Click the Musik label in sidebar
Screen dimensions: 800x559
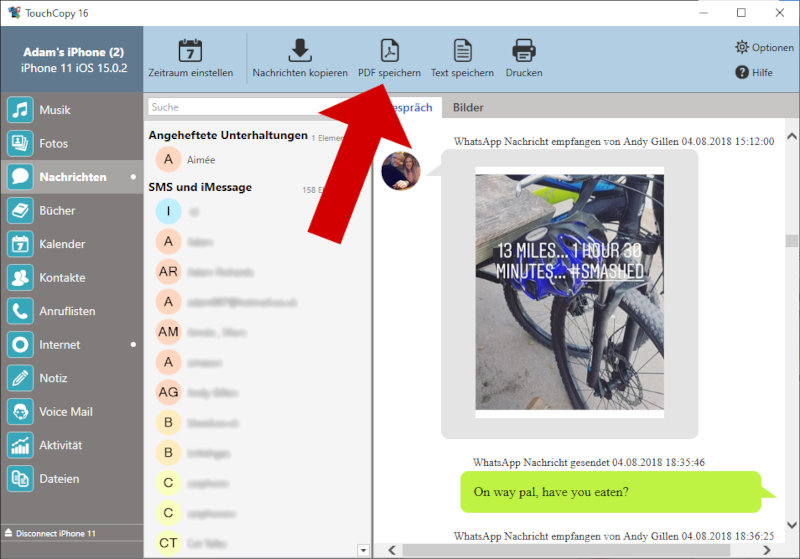coord(55,110)
